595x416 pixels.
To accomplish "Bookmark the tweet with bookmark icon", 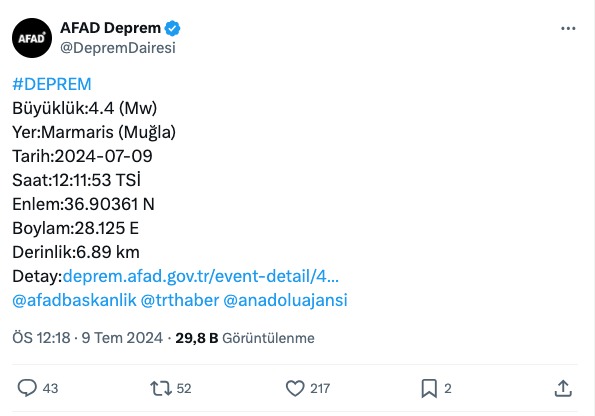I will [429, 389].
